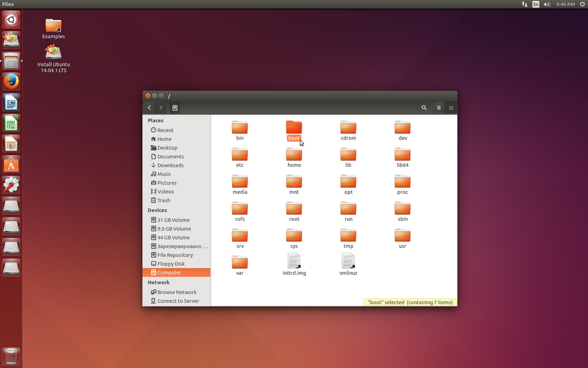Click the root location path button

click(x=175, y=108)
